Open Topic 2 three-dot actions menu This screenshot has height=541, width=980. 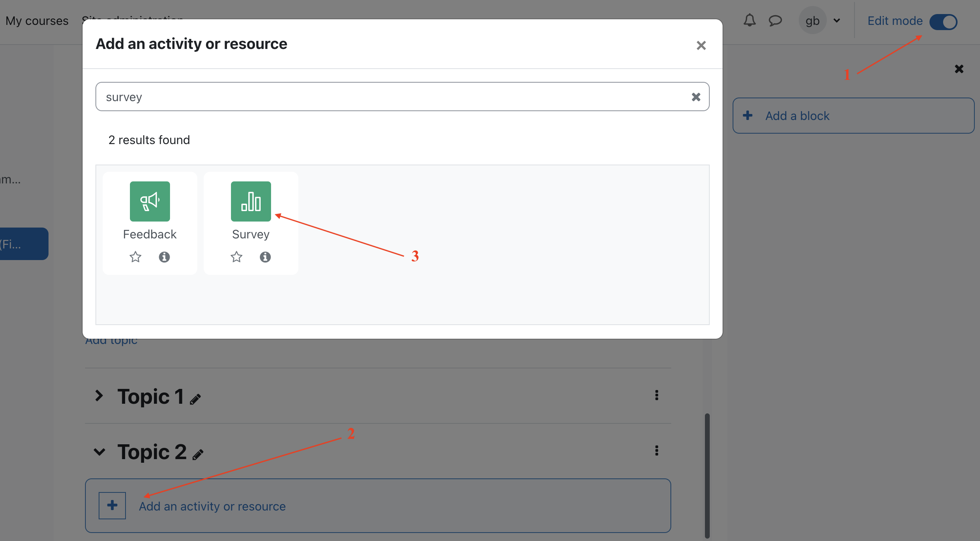(656, 451)
